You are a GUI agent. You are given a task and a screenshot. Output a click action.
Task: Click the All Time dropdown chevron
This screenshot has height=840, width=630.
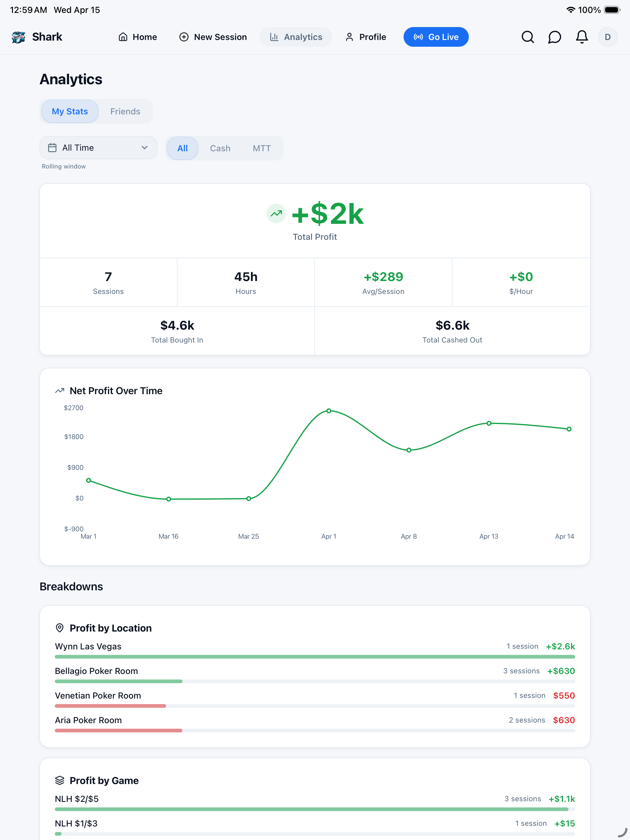[144, 148]
